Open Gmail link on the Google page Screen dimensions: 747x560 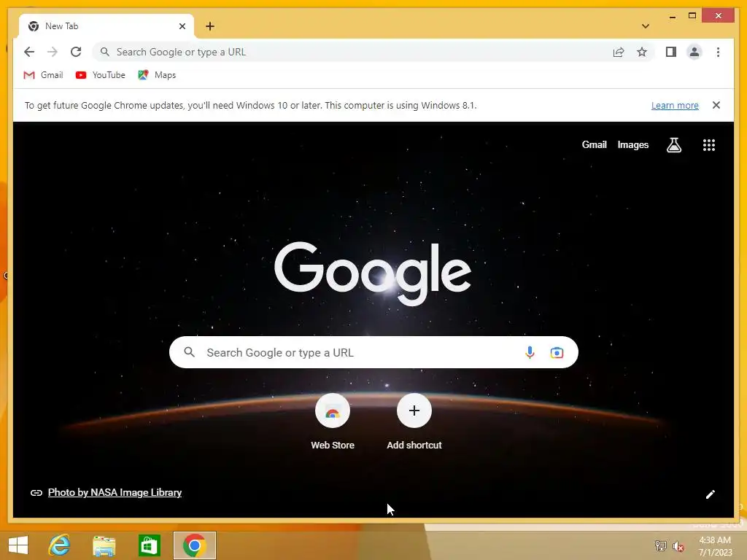pyautogui.click(x=594, y=144)
